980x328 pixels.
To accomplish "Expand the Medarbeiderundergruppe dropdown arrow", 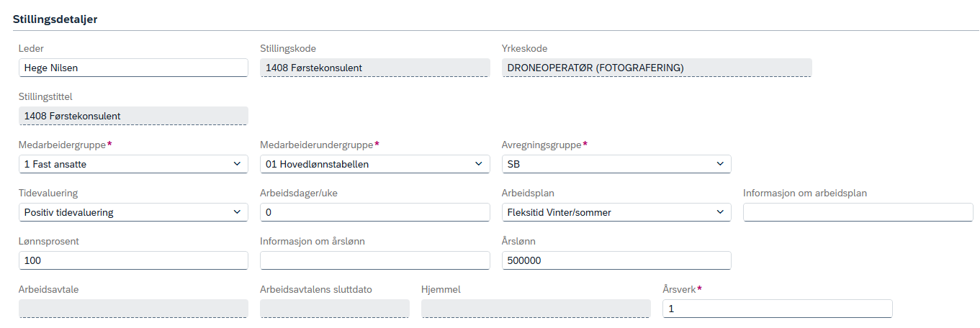I will coord(479,164).
